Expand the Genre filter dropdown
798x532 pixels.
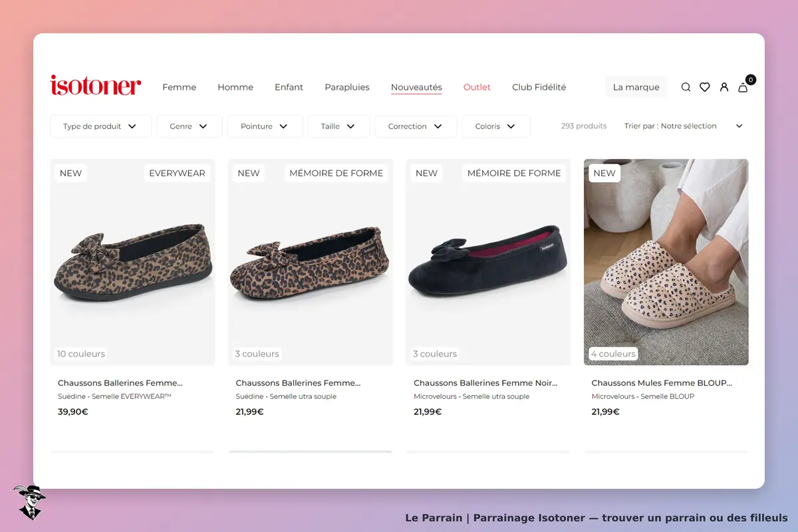point(190,126)
